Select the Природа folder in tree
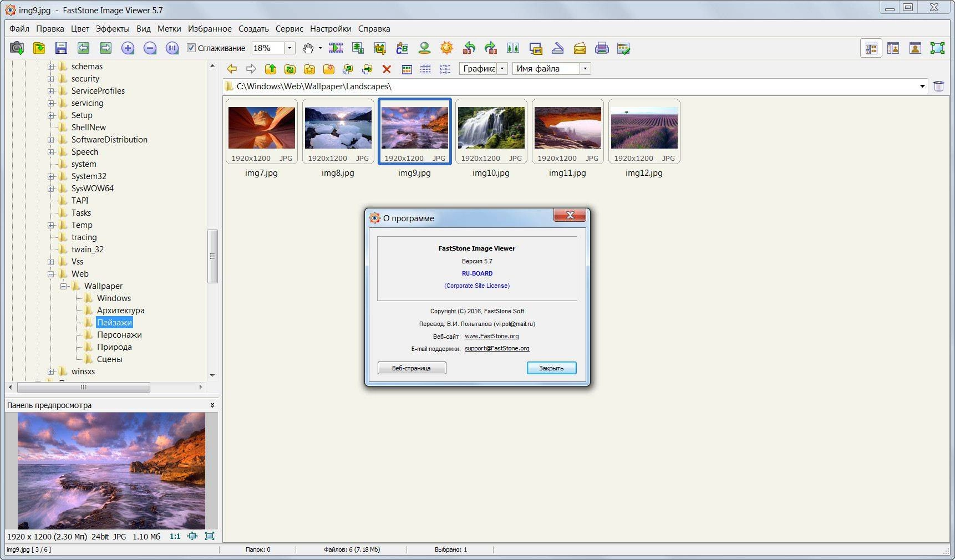955x560 pixels. (x=114, y=347)
